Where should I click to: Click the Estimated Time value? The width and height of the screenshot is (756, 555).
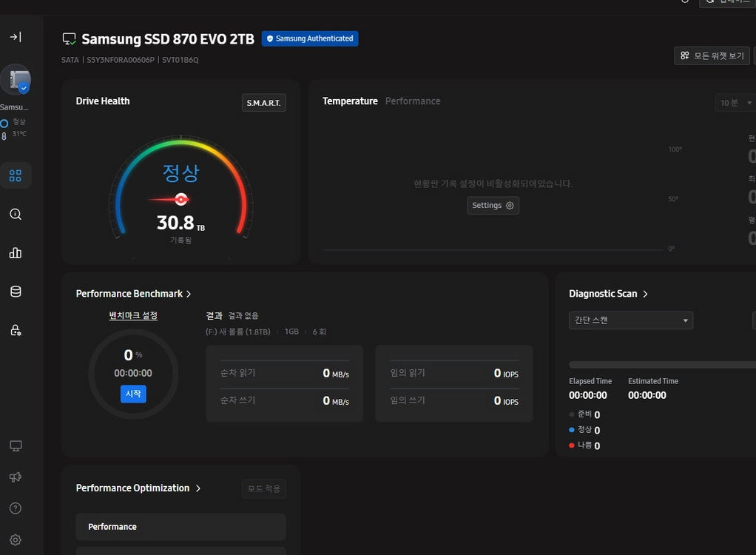(x=647, y=395)
